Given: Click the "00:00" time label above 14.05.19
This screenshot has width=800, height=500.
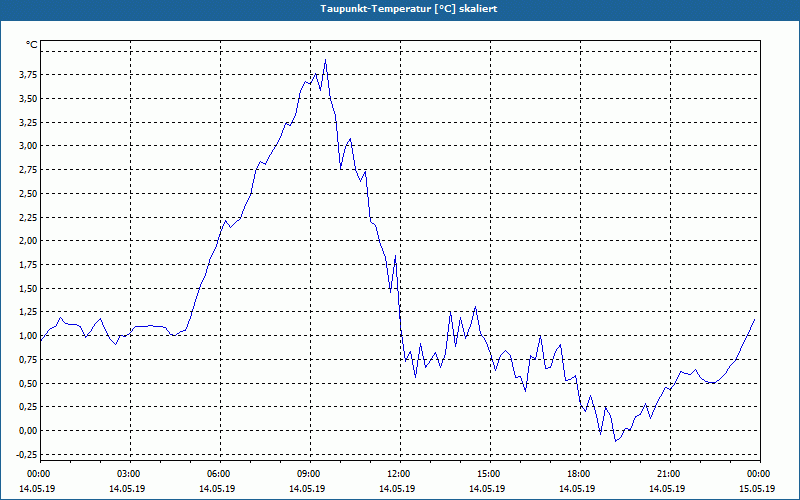Looking at the screenshot, I should [37, 474].
